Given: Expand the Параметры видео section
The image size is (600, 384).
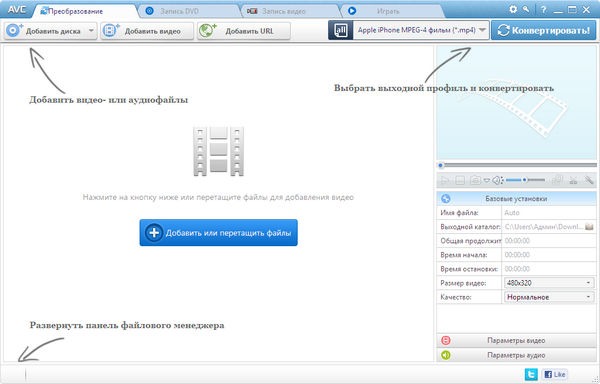Looking at the screenshot, I should pyautogui.click(x=516, y=340).
